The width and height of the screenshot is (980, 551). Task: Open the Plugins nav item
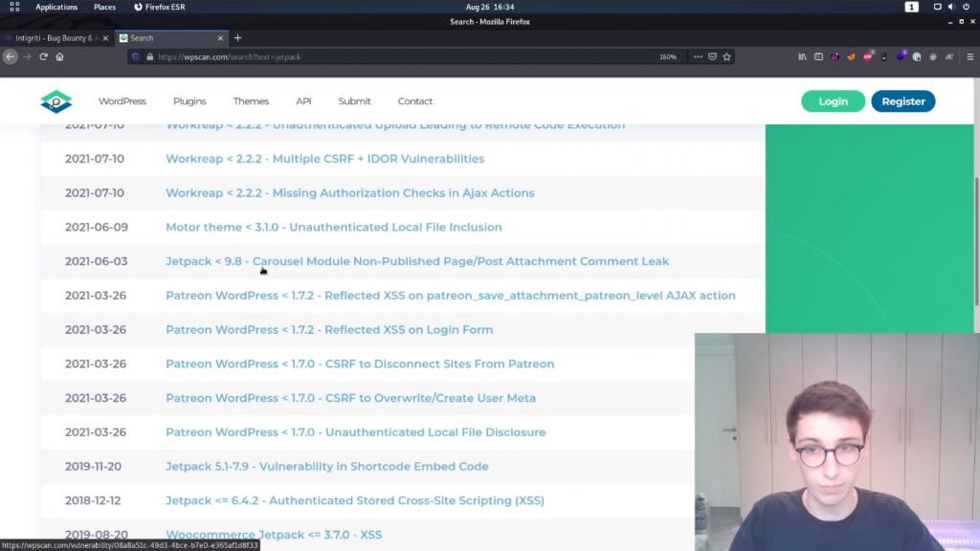(x=189, y=101)
